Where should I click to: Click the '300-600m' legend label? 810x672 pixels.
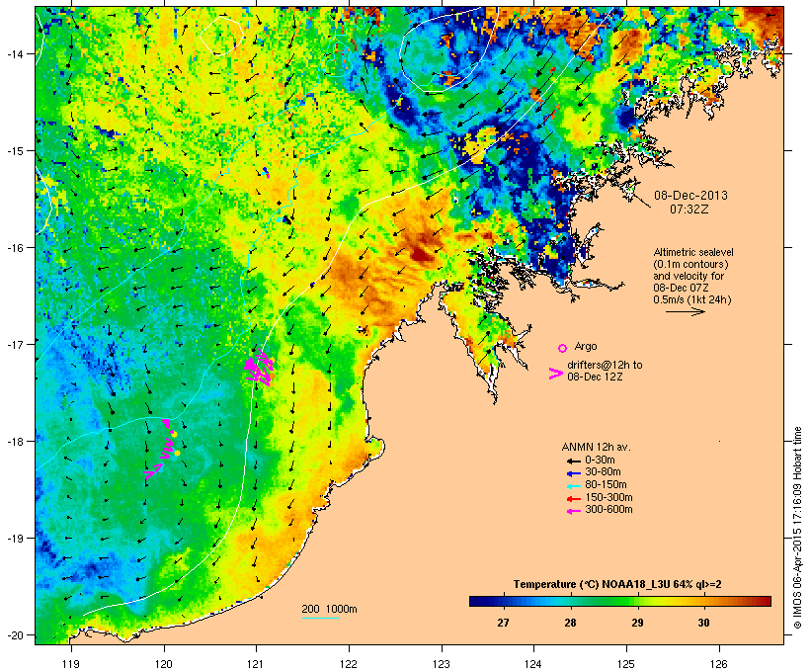pyautogui.click(x=608, y=510)
